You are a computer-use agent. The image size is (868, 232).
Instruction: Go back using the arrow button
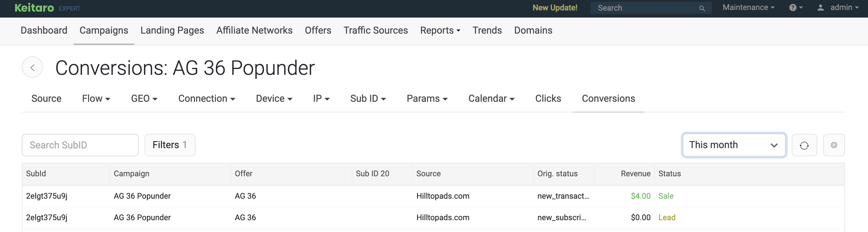point(32,68)
